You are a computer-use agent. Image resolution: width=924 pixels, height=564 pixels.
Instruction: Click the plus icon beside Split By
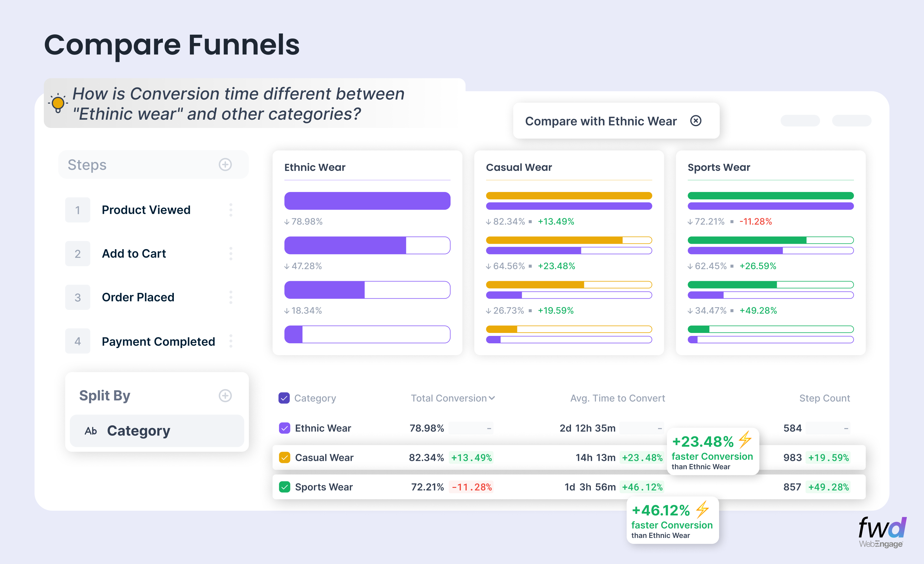point(225,396)
